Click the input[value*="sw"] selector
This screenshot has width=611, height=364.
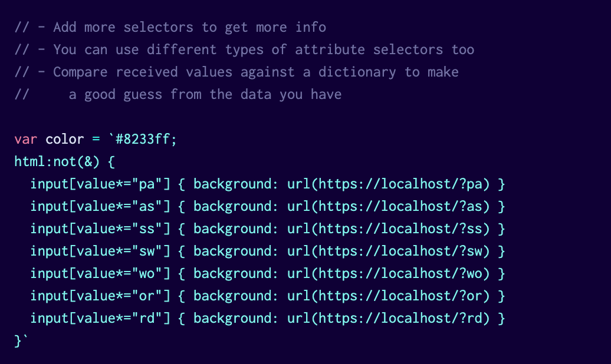100,251
